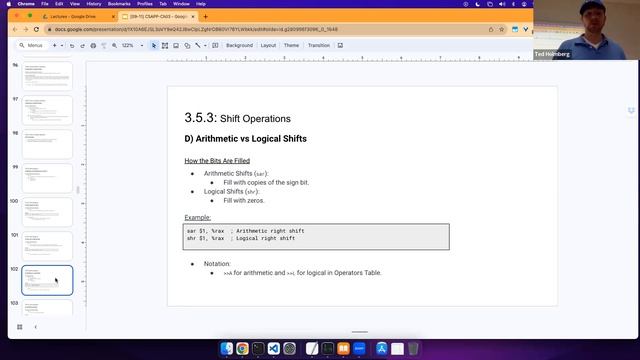Open new slide layout dropdown arrow
This screenshot has width=640, height=360.
[62, 45]
